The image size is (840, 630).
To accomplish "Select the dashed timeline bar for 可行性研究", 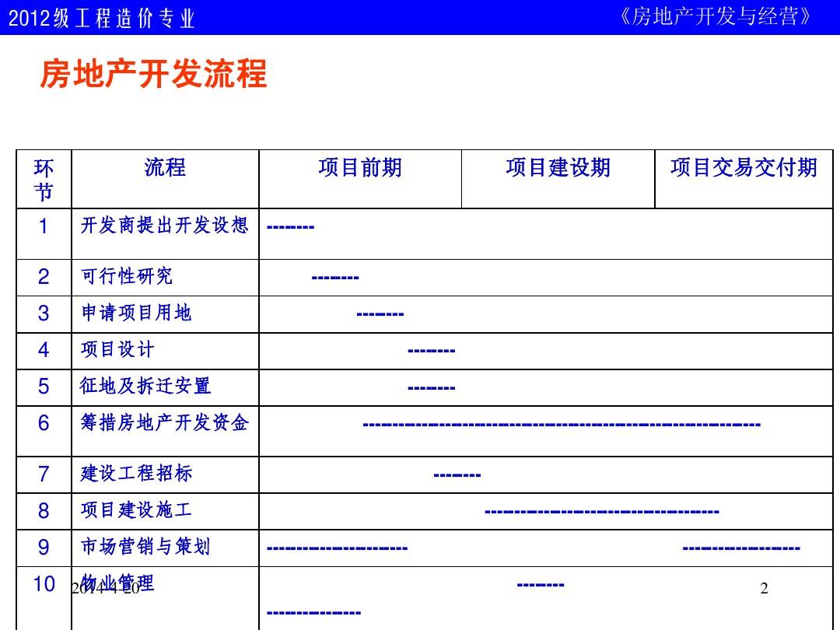I will (x=335, y=278).
